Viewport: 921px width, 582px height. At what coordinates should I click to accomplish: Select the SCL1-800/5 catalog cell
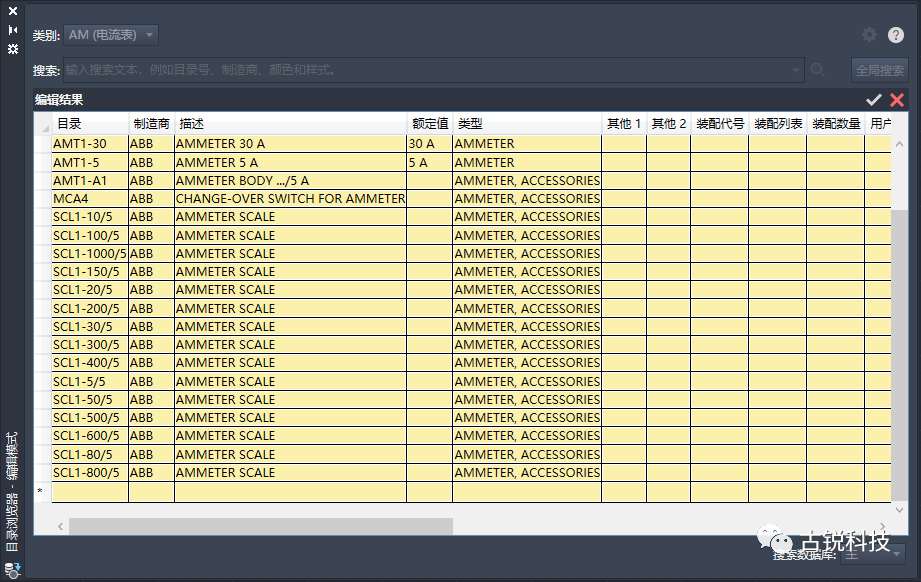point(90,473)
